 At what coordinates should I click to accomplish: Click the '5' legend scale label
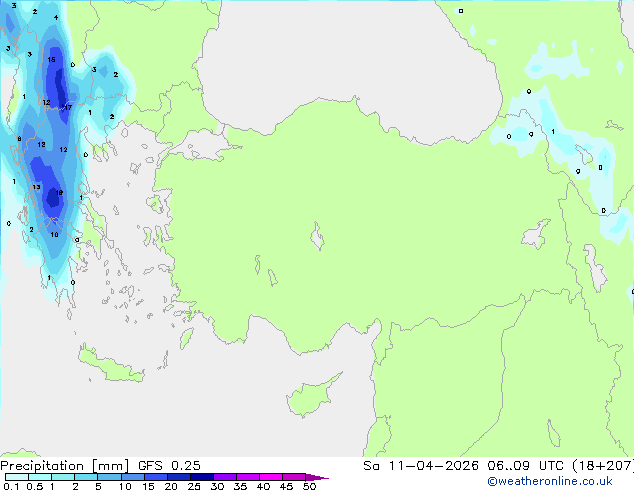98,486
